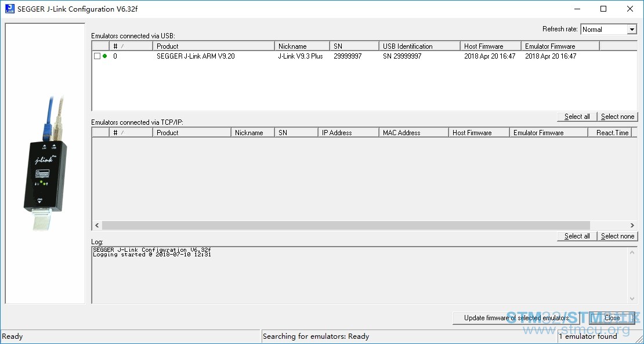644x344 pixels.
Task: Click the Emulator Firmware date for emulator 0
Action: click(551, 56)
